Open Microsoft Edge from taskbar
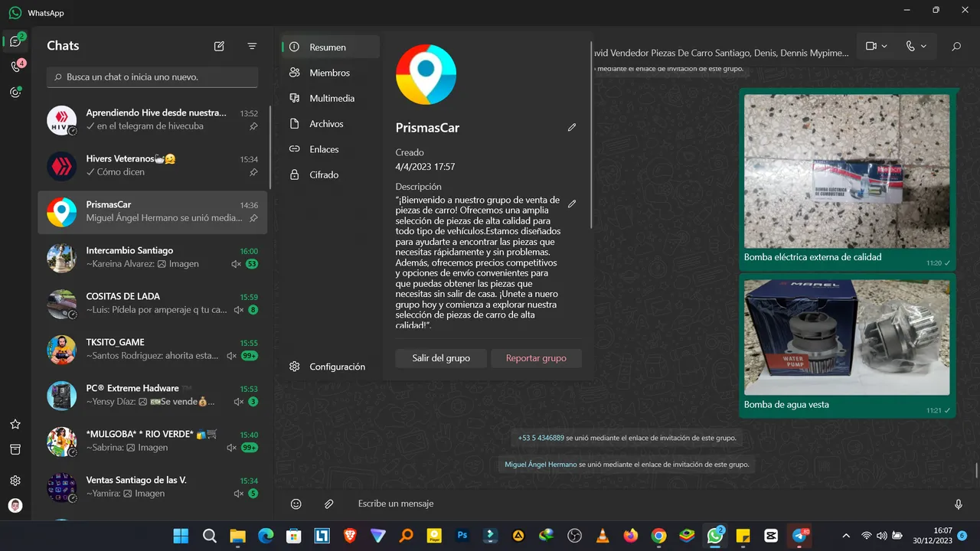980x551 pixels. 266,536
